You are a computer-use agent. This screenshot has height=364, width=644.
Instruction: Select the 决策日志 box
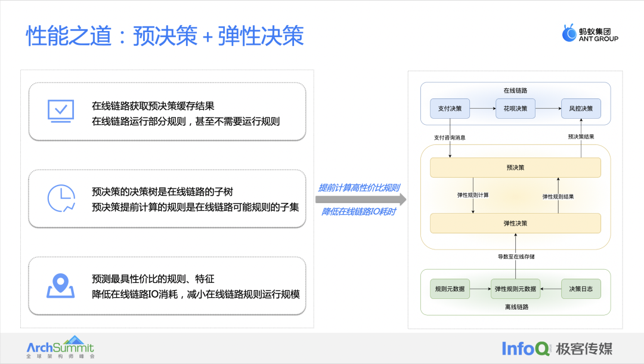point(581,289)
